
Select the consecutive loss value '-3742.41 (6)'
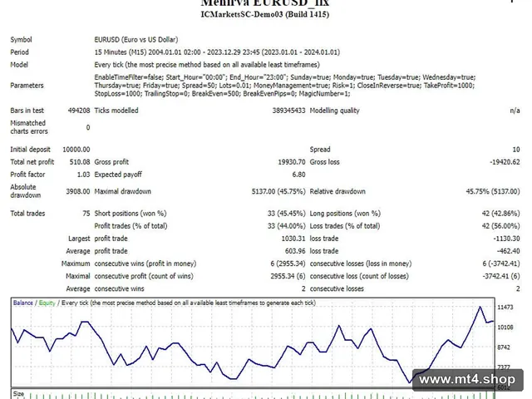coord(501,277)
